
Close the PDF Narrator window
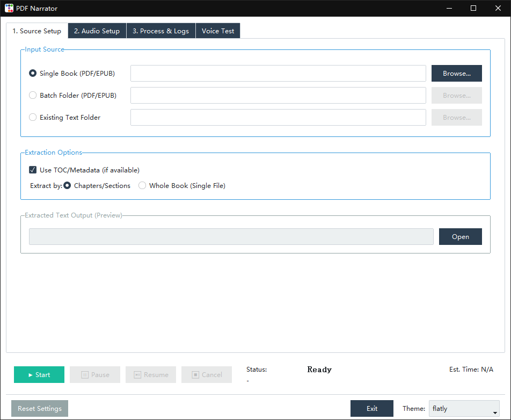(x=498, y=8)
